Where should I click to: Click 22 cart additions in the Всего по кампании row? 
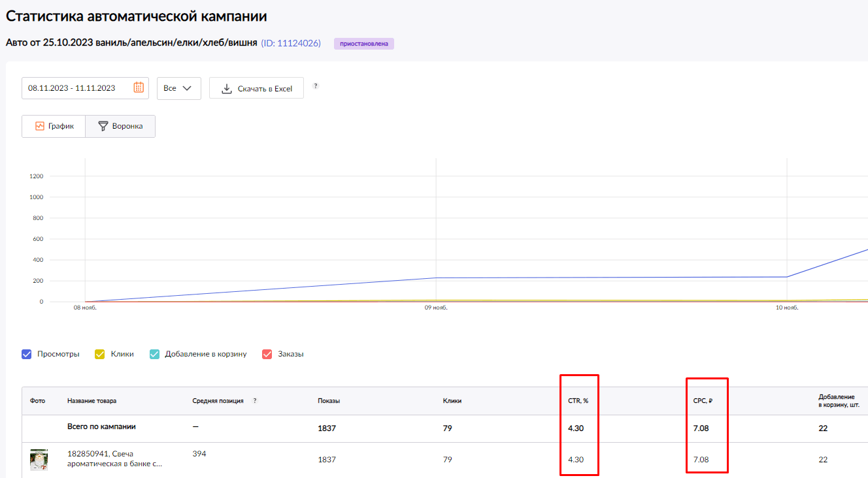tap(824, 429)
